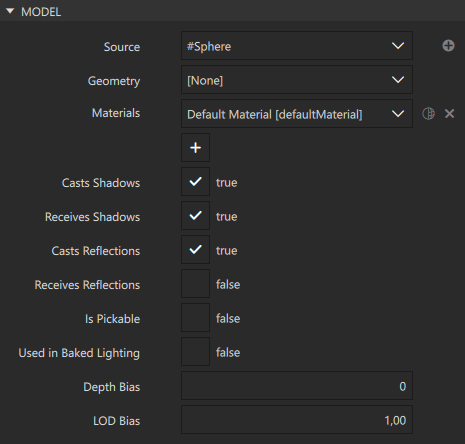
Task: Click the LOD Bias label
Action: click(x=116, y=421)
